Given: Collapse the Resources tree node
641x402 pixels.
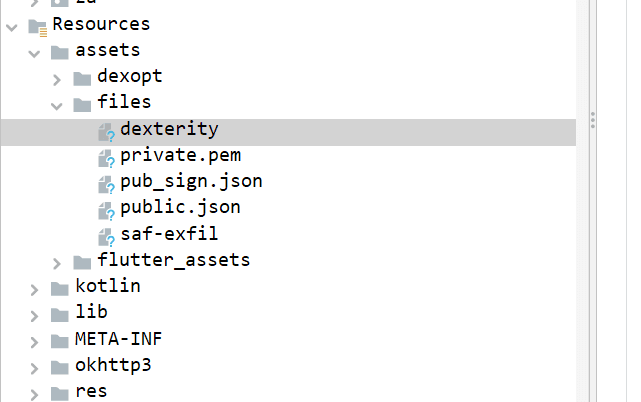Looking at the screenshot, I should pos(12,28).
